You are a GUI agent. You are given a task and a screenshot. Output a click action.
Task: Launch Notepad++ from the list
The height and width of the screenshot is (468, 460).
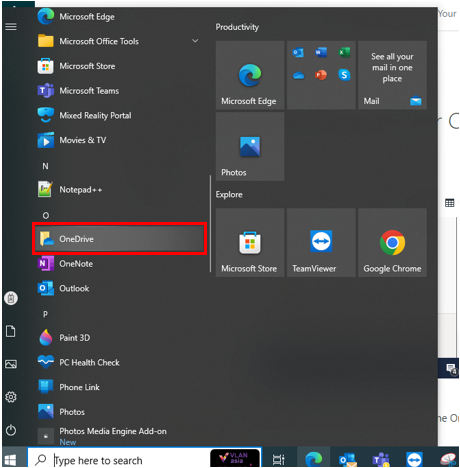pos(118,190)
